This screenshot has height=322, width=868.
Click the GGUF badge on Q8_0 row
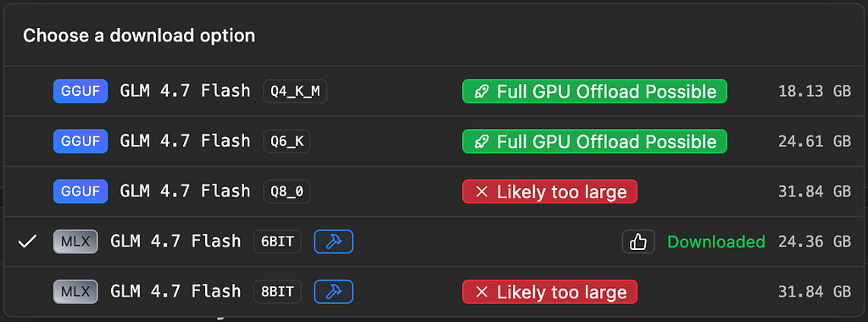tap(81, 191)
